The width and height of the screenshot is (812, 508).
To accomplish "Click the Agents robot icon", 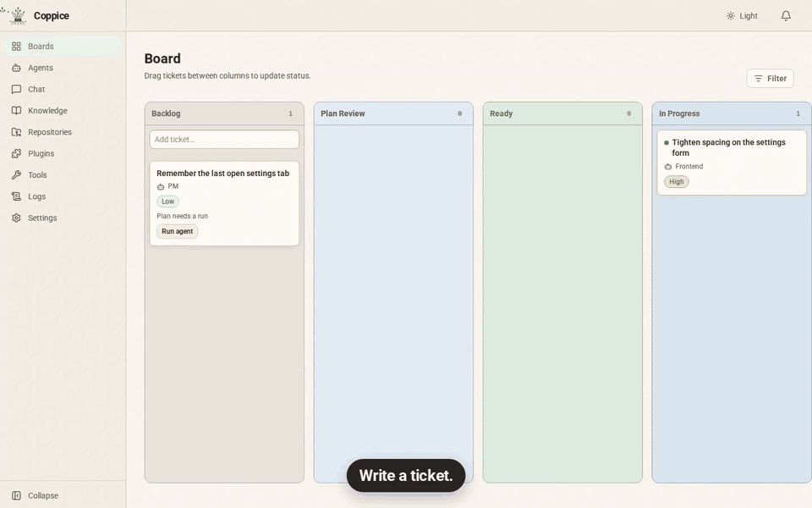I will point(17,68).
